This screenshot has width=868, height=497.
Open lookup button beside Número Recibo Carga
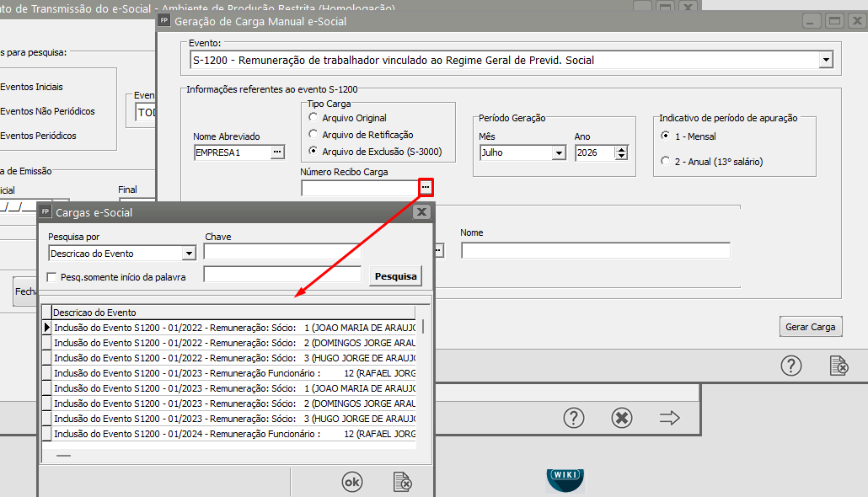[426, 187]
